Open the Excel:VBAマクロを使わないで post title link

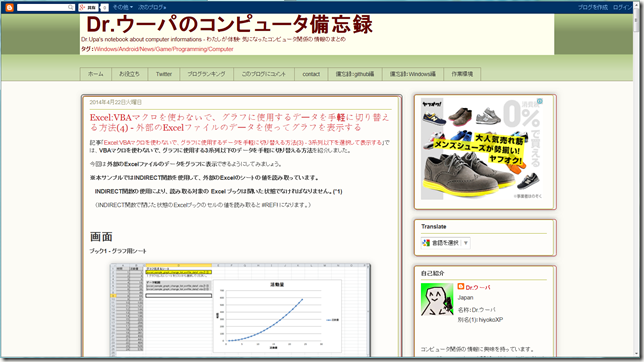(239, 122)
